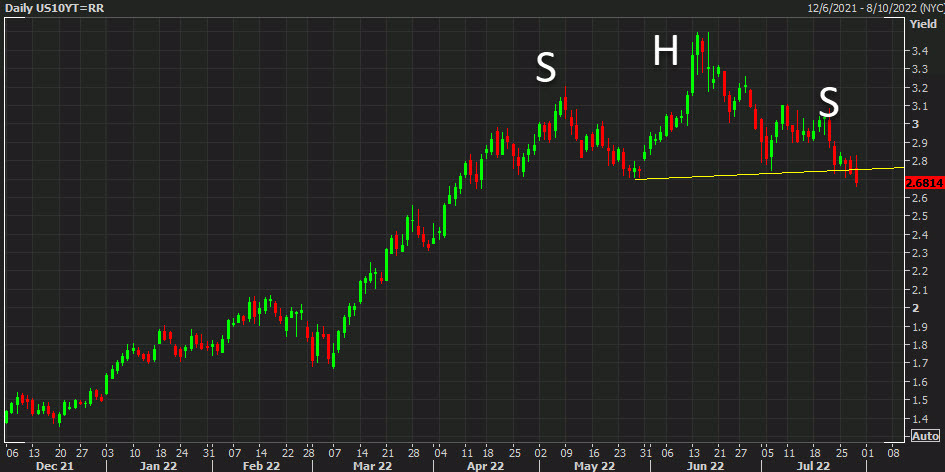
Task: Click the 1.4 yield axis value
Action: coord(918,418)
